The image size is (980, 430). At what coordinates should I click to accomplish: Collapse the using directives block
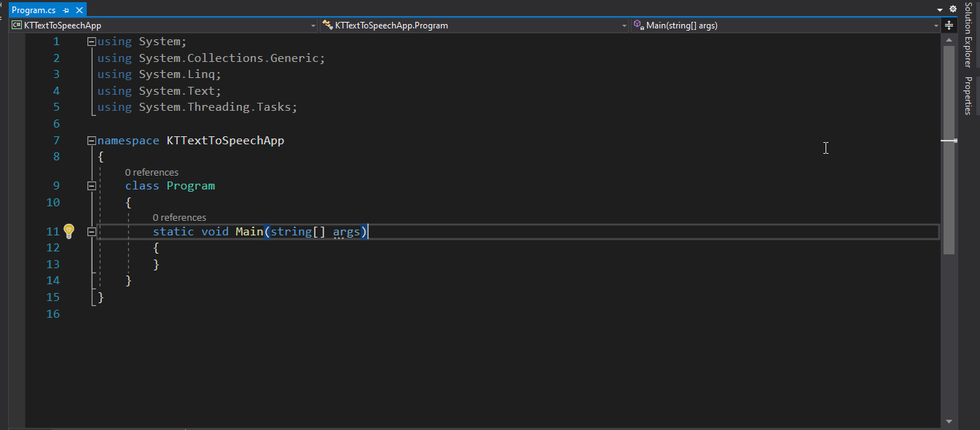pos(91,42)
